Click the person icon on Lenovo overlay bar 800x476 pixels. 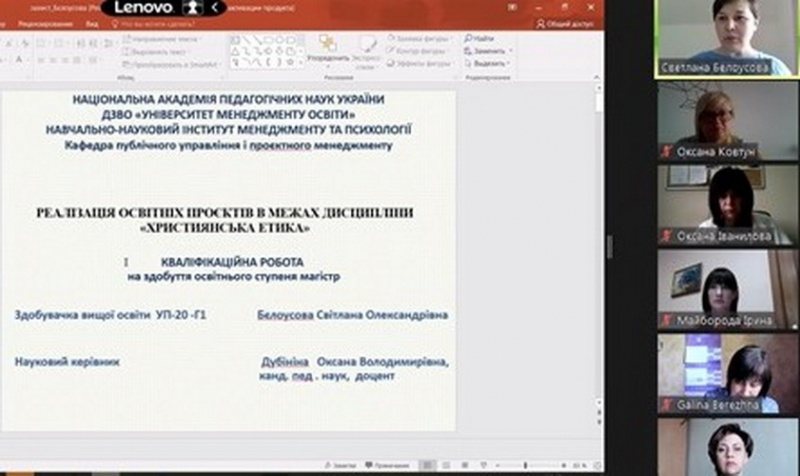tap(193, 7)
